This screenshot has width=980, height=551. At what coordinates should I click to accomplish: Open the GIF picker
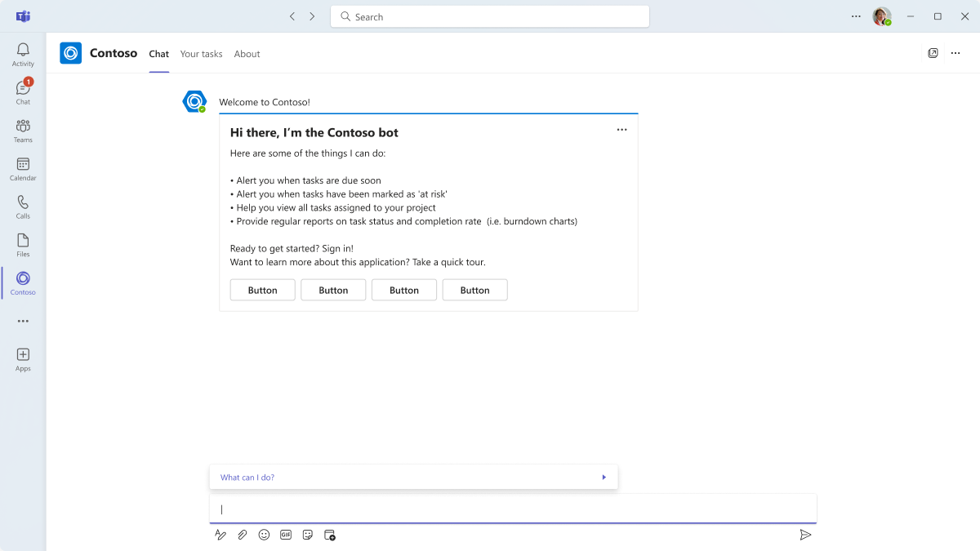(286, 535)
